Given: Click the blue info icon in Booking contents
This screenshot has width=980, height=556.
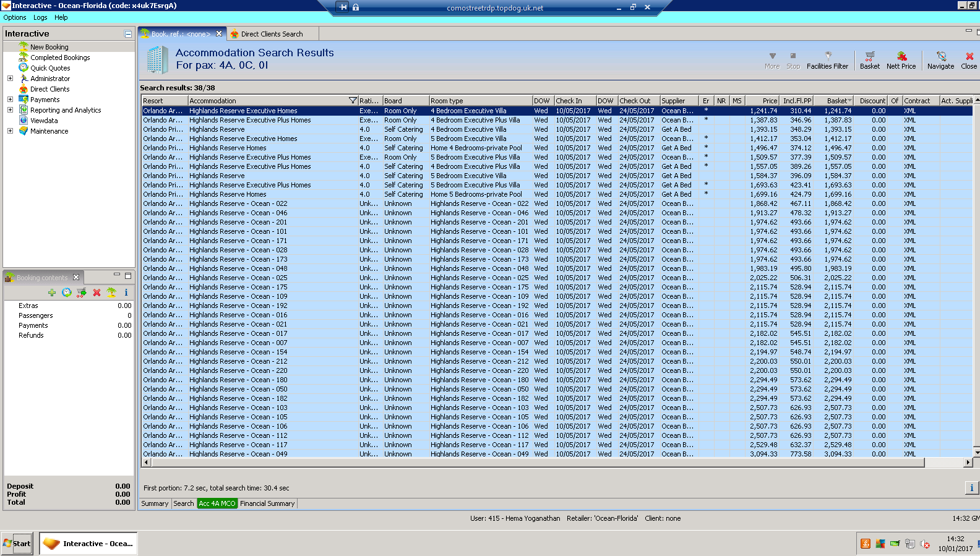Looking at the screenshot, I should [126, 293].
